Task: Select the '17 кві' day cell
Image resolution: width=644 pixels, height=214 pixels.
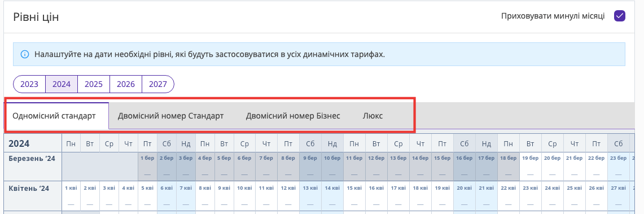Action: coord(398,195)
